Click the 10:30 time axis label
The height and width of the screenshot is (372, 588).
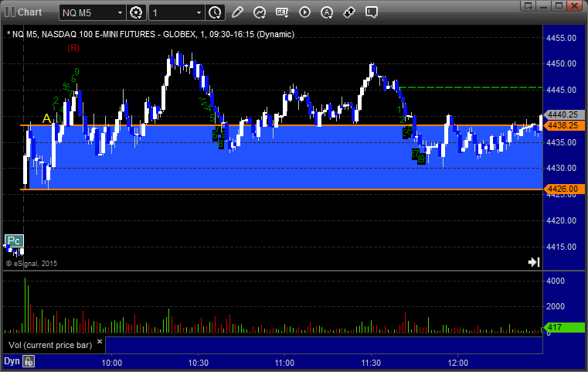pos(199,363)
